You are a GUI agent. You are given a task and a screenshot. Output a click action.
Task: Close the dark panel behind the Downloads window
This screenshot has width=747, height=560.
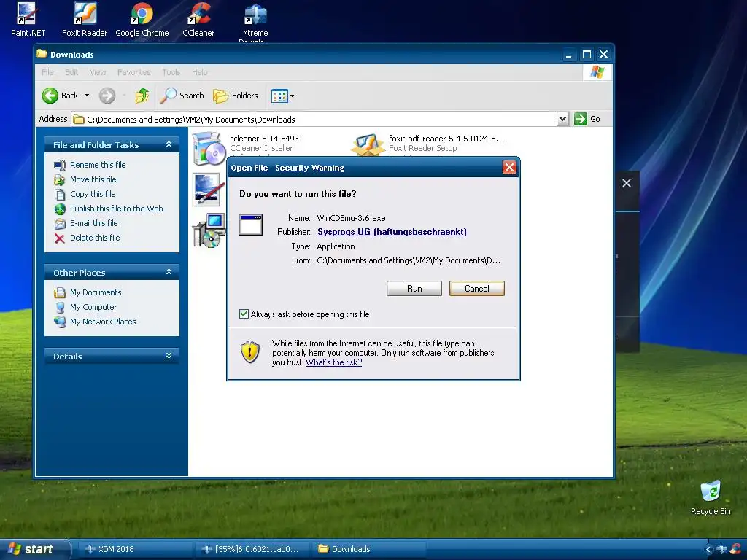click(627, 183)
